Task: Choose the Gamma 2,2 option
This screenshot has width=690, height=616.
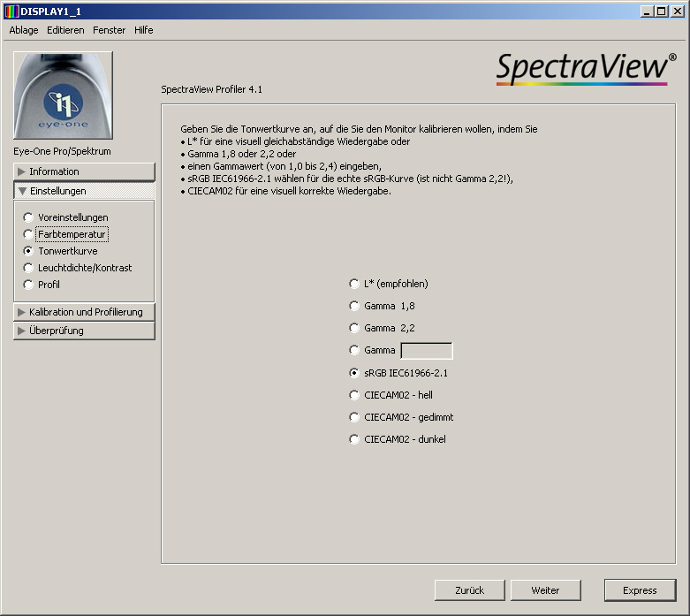Action: point(353,328)
